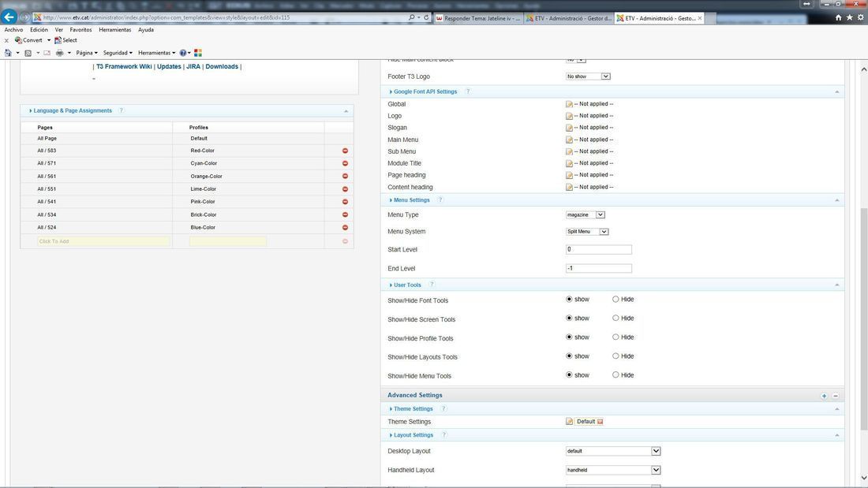
Task: Open the Menu Type dropdown
Action: (586, 214)
